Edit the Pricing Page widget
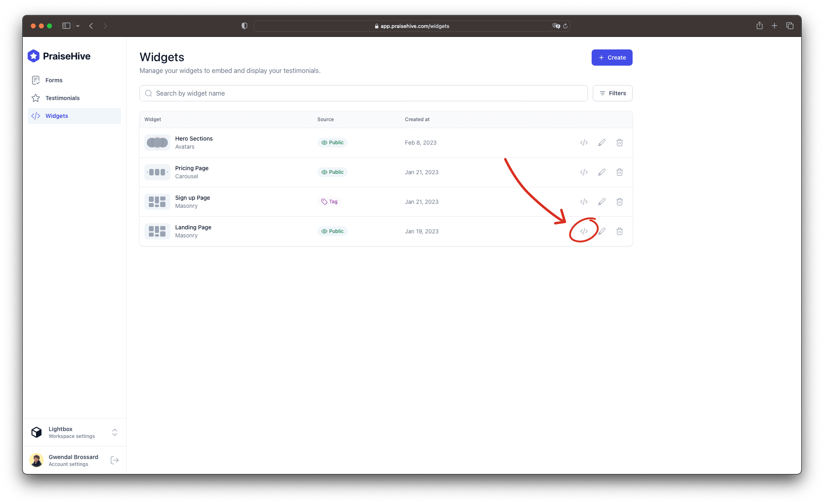 (x=602, y=172)
